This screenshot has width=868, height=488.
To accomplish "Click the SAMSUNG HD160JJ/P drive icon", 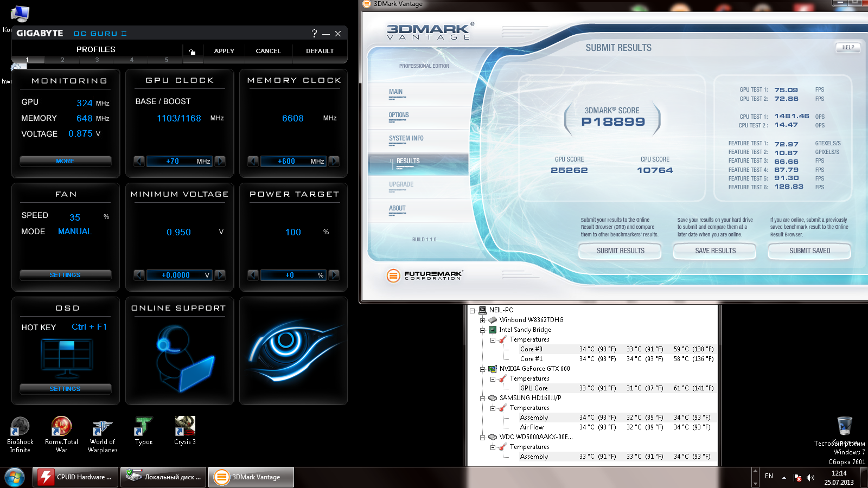I will pyautogui.click(x=493, y=398).
